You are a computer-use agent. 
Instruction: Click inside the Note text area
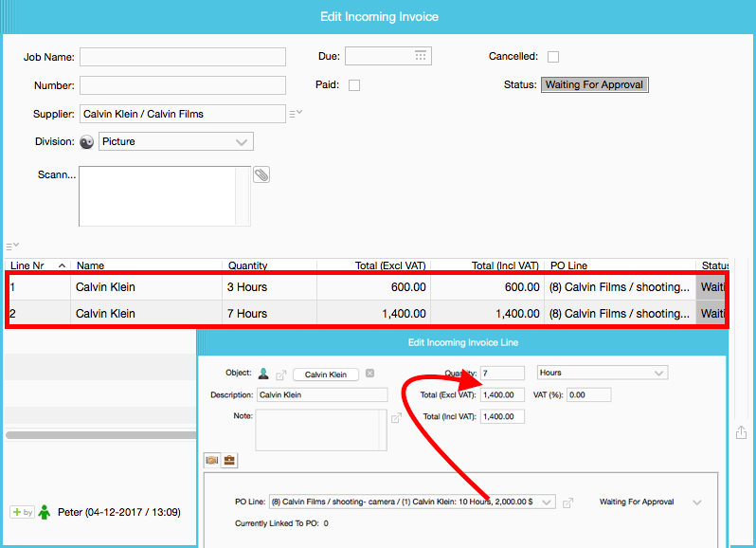coord(321,430)
